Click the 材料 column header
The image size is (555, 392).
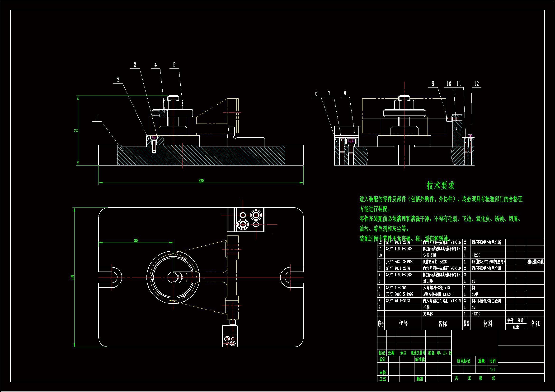click(488, 323)
